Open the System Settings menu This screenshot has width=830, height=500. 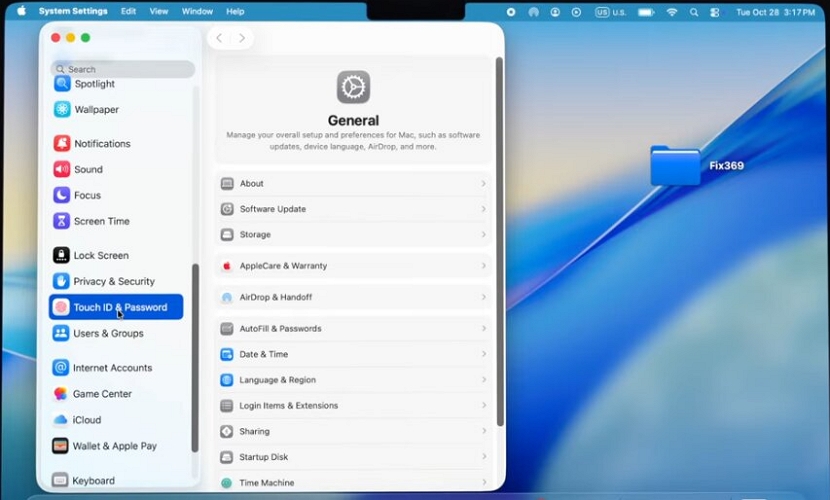(73, 11)
